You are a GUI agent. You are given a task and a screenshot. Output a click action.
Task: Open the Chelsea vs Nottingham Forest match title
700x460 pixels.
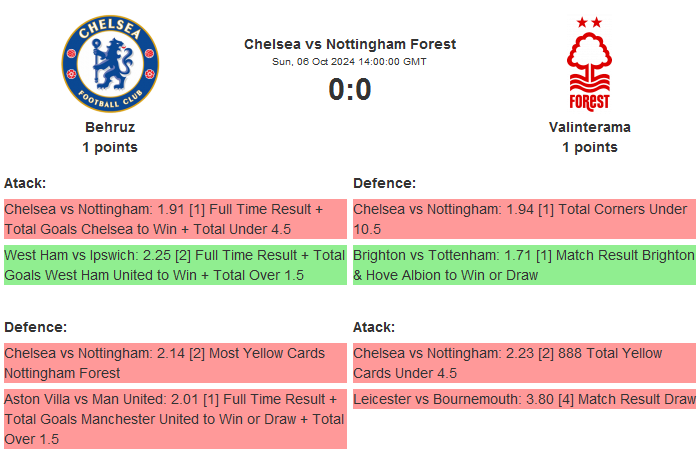(x=350, y=44)
